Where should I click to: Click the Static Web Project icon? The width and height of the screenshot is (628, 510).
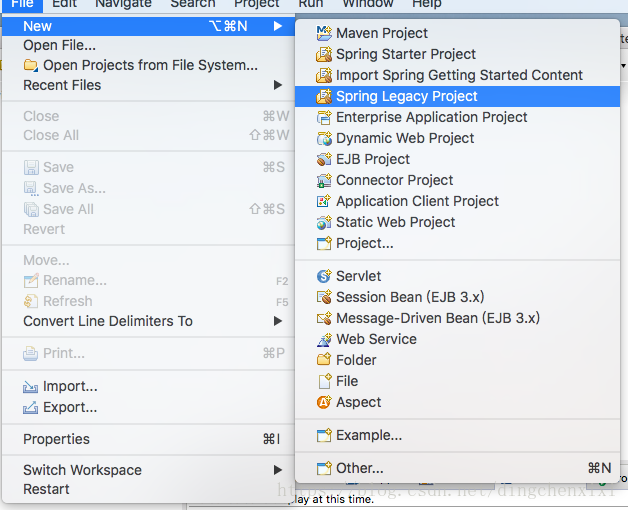click(x=324, y=222)
